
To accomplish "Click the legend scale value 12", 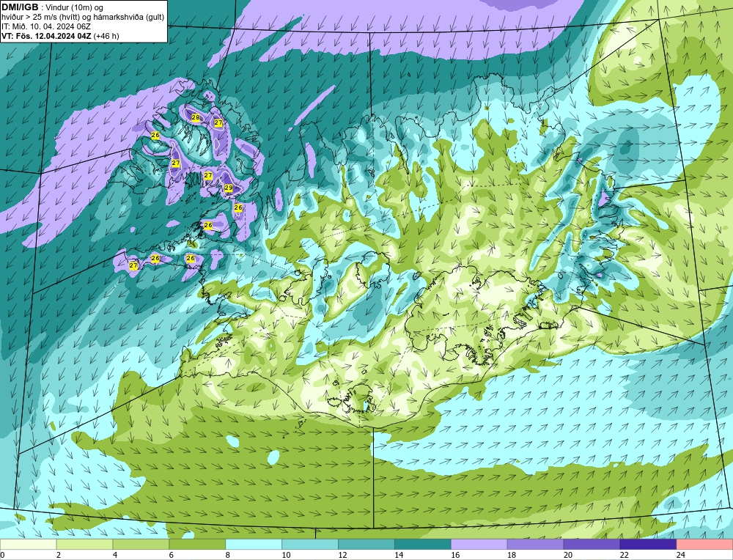I will point(342,555).
